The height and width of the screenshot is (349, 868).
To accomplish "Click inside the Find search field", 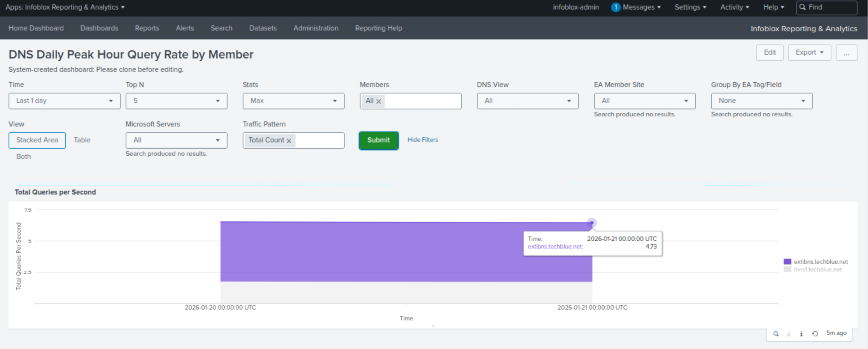I will pos(830,7).
